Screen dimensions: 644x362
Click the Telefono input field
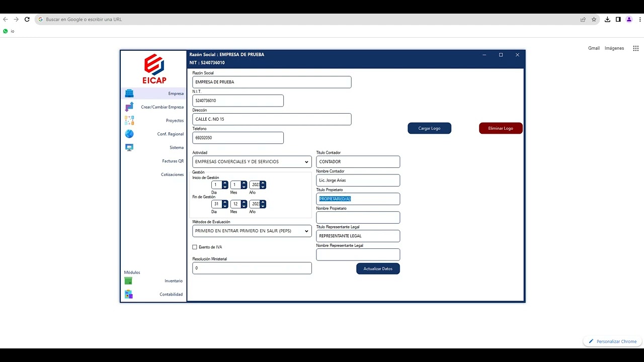[x=238, y=138]
